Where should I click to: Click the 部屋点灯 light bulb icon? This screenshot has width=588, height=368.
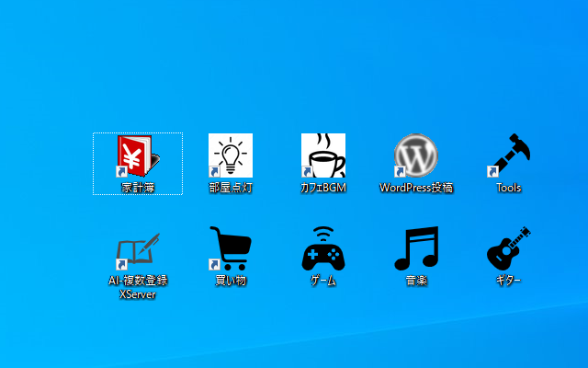coord(231,155)
